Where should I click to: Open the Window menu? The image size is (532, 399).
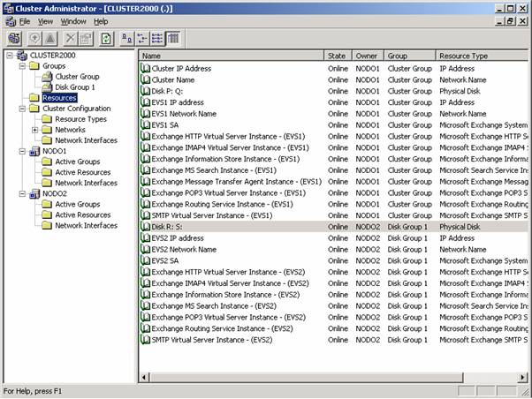[73, 22]
